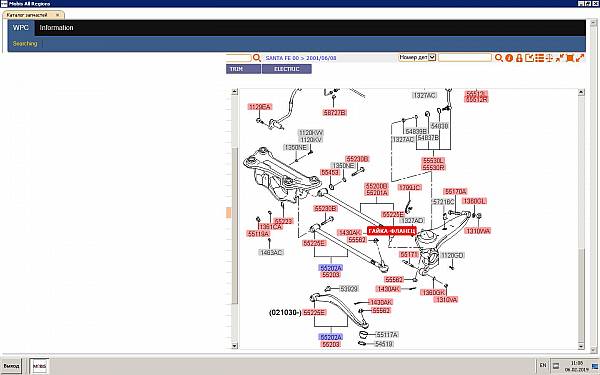This screenshot has width=600, height=375.
Task: Click the part number input field
Action: coord(465,57)
